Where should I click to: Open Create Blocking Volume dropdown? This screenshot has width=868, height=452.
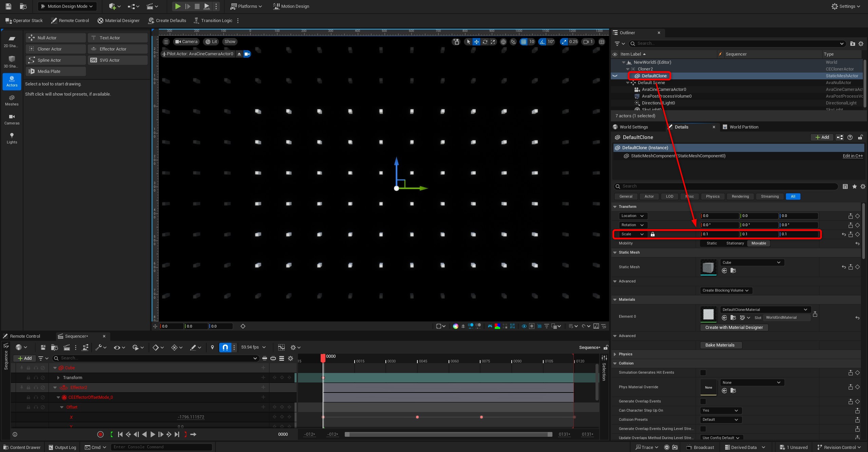pyautogui.click(x=726, y=291)
